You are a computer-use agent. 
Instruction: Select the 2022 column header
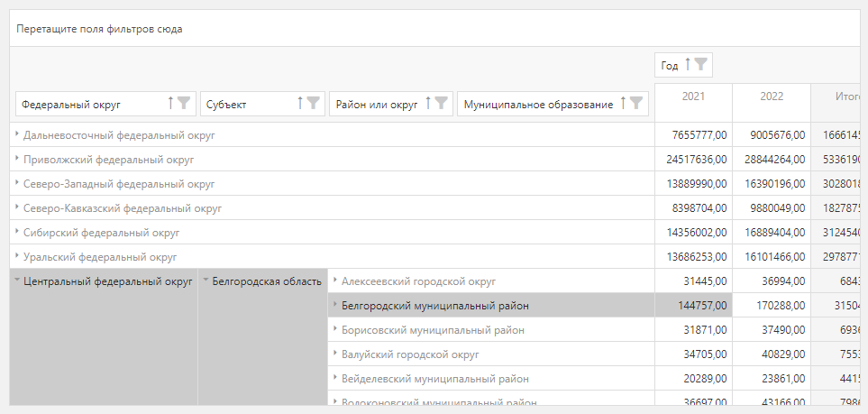[771, 97]
